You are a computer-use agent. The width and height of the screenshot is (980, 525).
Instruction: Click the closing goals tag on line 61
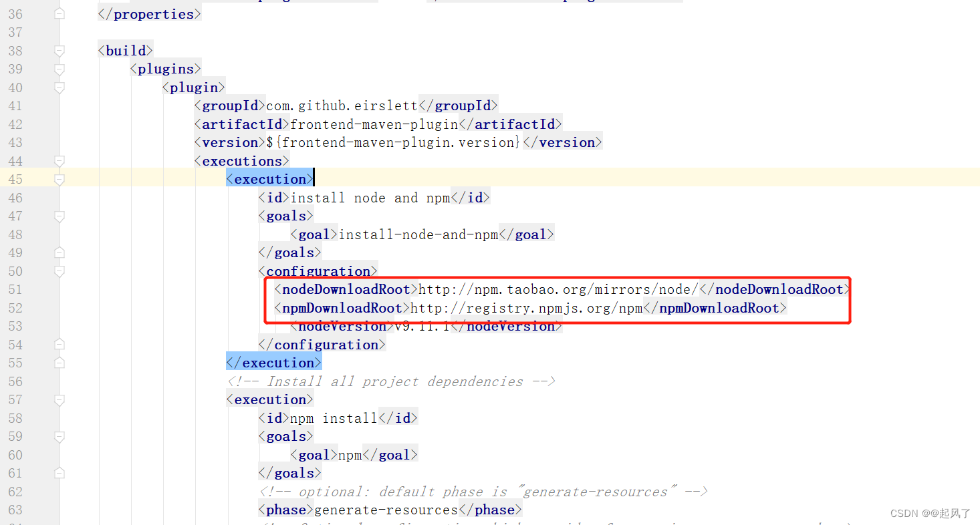click(290, 473)
